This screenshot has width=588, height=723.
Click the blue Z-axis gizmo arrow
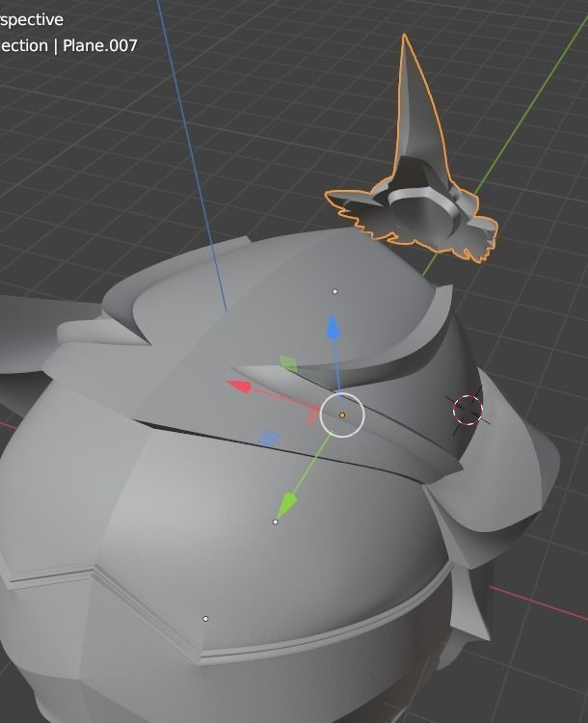tap(334, 327)
